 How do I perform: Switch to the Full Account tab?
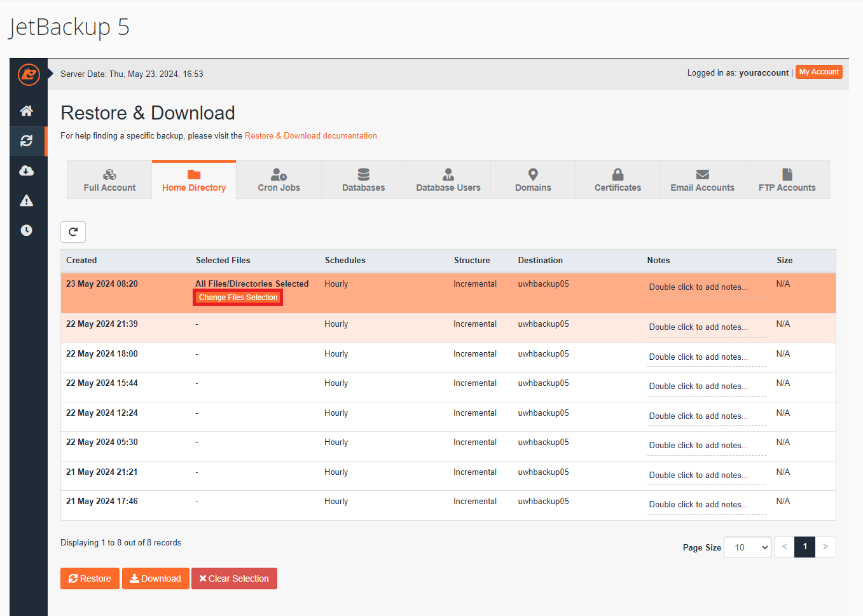[109, 180]
